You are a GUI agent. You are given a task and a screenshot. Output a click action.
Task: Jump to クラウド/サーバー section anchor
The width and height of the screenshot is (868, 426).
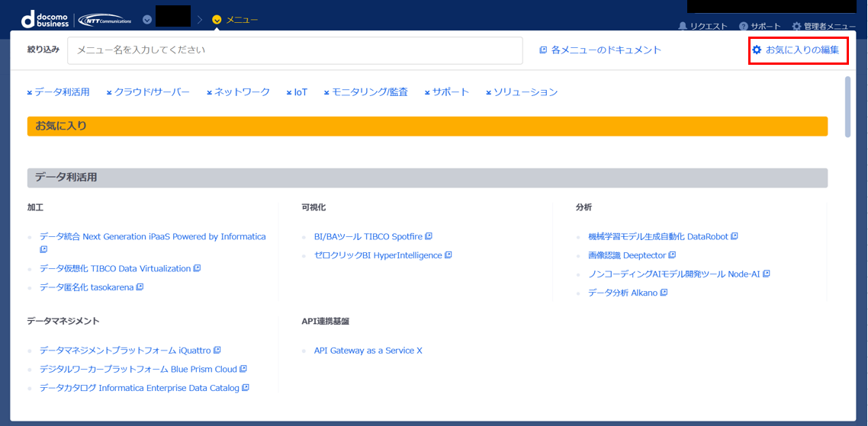tap(148, 92)
